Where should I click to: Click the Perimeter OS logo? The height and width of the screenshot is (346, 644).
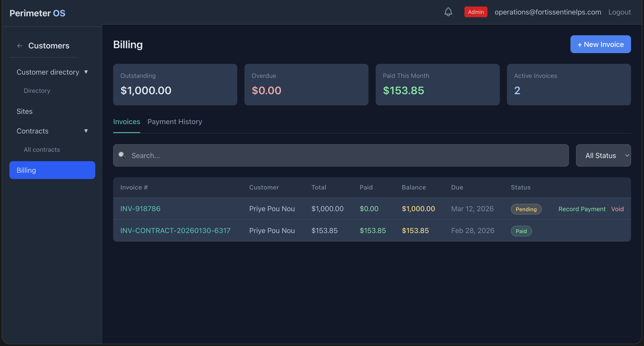(37, 13)
